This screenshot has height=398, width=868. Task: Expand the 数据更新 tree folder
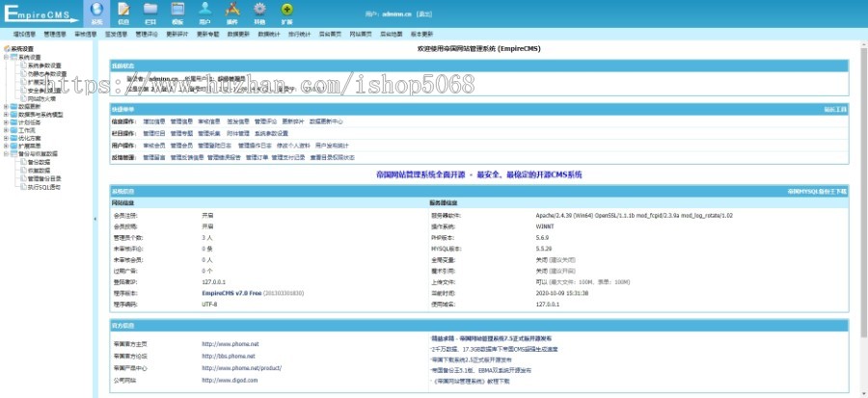coord(6,107)
